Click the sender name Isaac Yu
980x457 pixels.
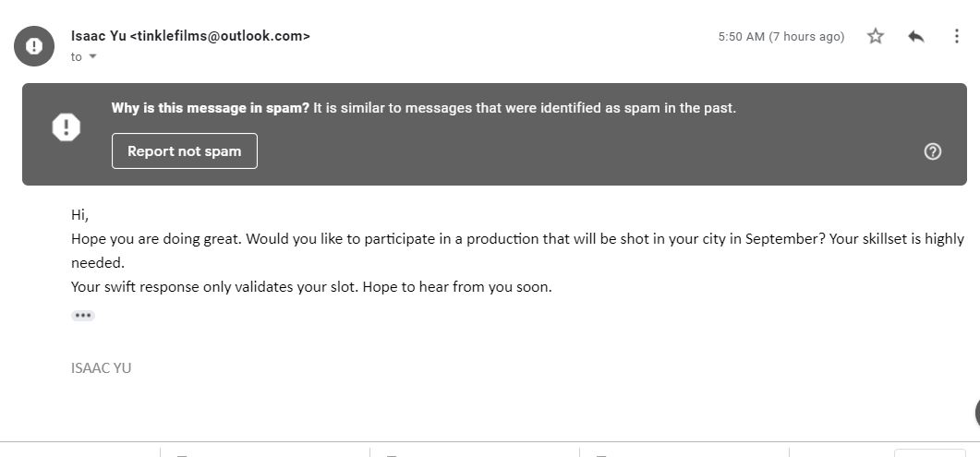98,36
